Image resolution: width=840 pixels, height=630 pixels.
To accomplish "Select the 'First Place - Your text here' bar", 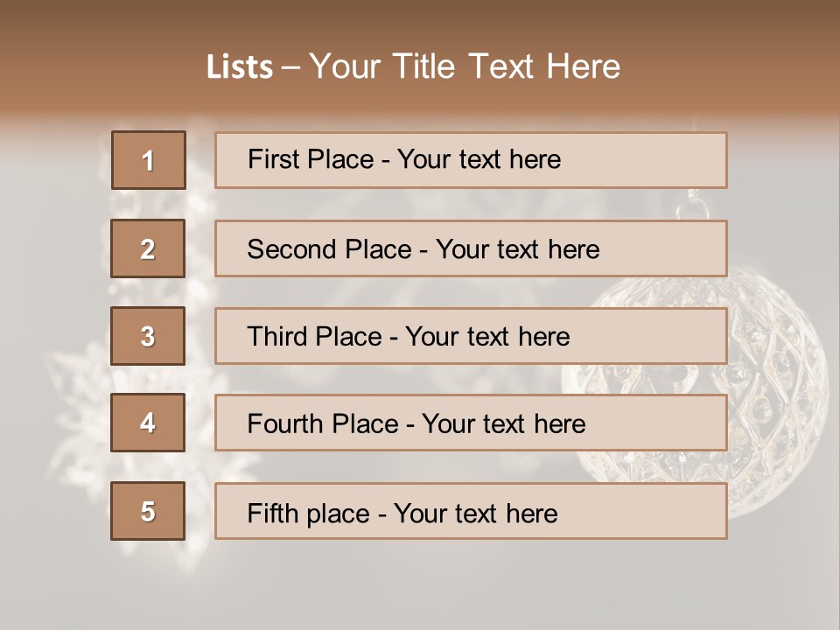I will coord(471,160).
